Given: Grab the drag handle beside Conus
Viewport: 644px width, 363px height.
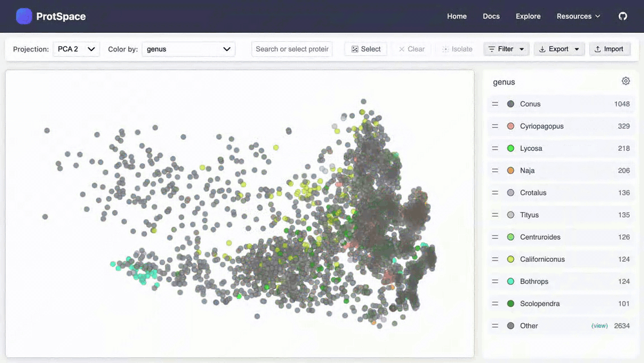Looking at the screenshot, I should [x=495, y=104].
